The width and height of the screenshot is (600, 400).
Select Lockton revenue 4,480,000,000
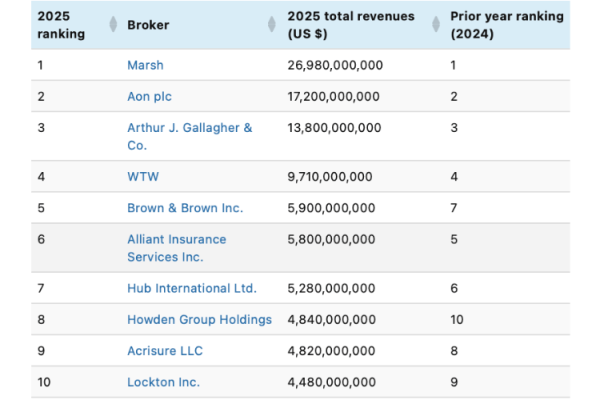coord(332,382)
